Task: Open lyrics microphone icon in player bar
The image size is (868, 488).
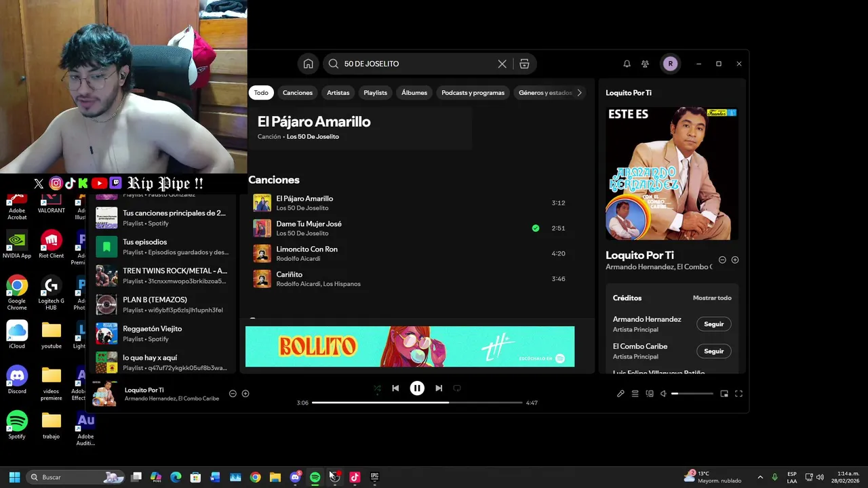Action: tap(620, 394)
